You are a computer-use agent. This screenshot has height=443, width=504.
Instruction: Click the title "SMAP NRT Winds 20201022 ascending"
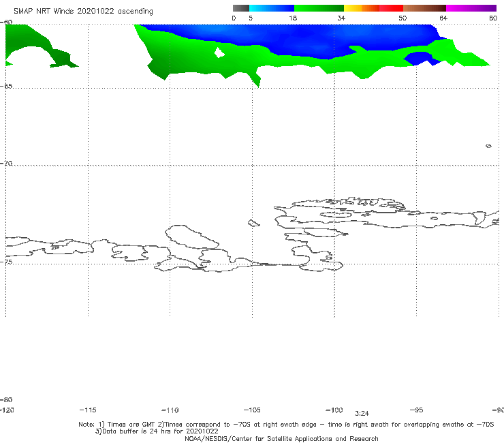pos(83,12)
